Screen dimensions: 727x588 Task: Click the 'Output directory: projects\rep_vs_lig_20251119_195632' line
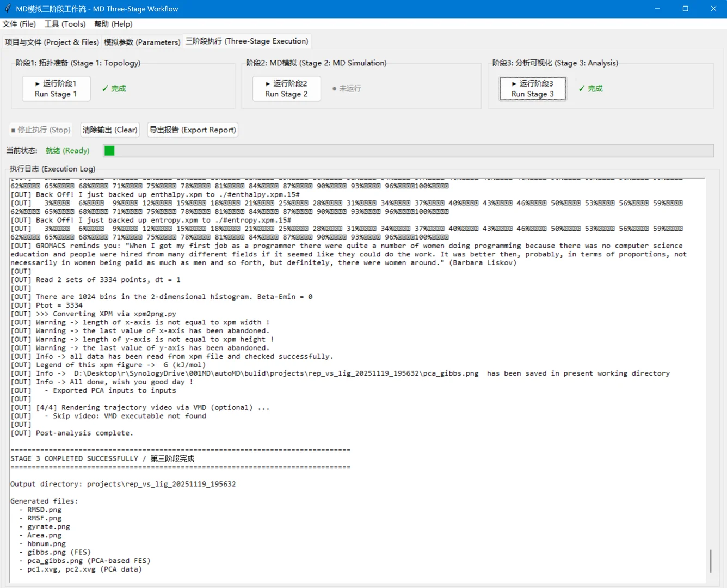[x=123, y=484]
